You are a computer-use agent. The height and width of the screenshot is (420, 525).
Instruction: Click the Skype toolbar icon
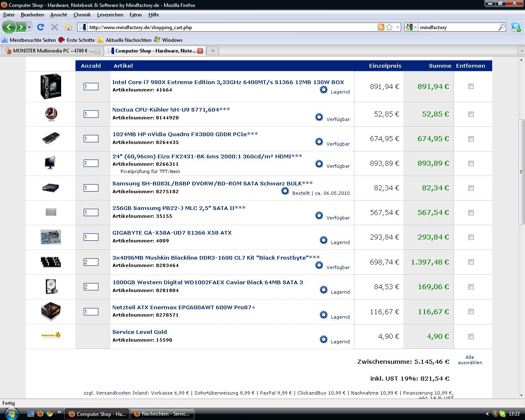pos(516,27)
